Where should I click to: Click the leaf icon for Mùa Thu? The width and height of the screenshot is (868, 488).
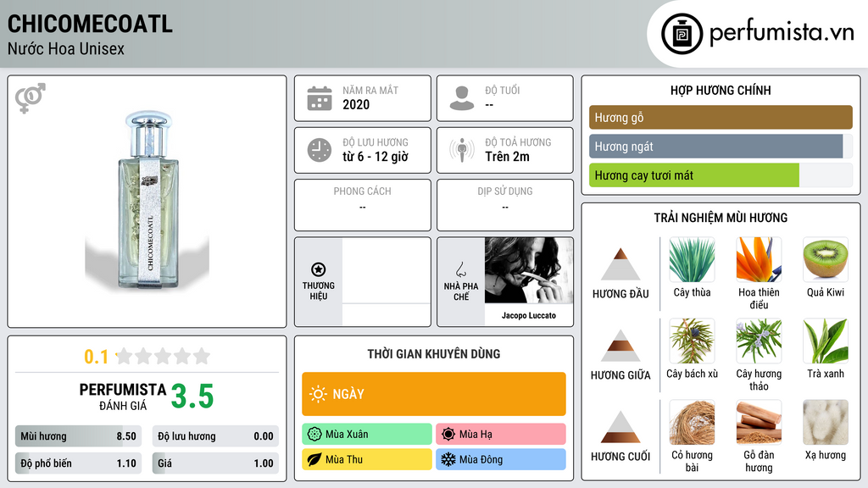pyautogui.click(x=314, y=459)
